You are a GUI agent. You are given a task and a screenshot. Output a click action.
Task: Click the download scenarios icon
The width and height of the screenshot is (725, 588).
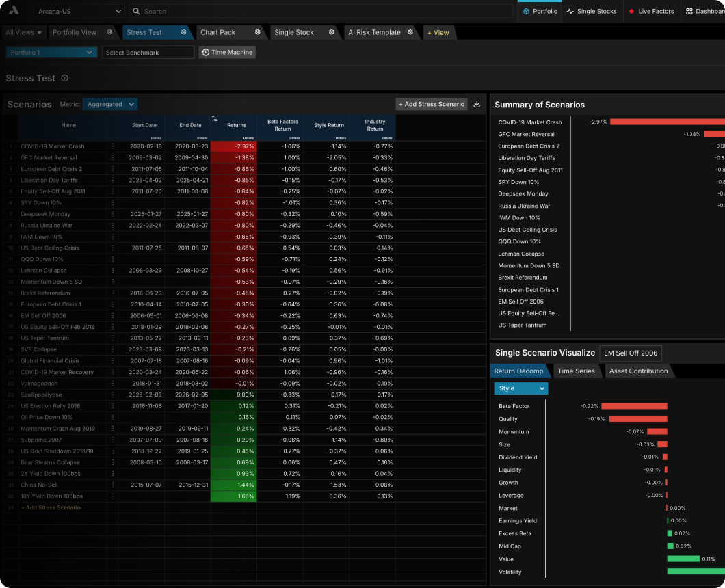[x=477, y=105]
